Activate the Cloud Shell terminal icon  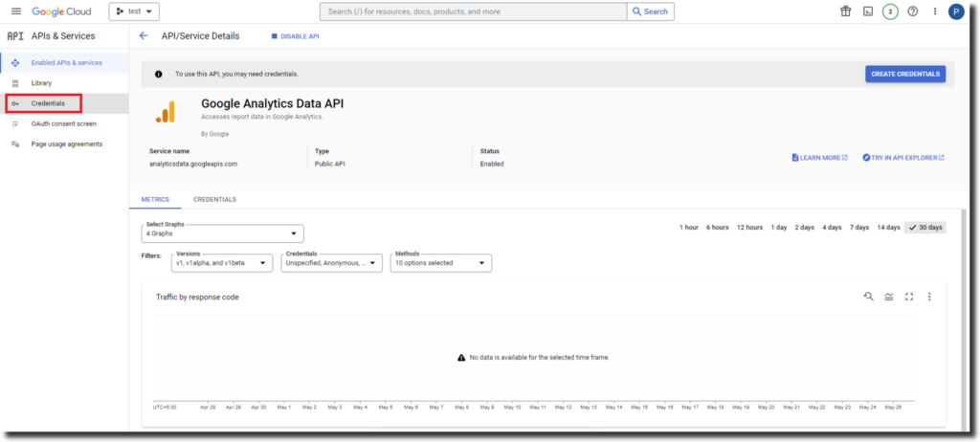[867, 11]
